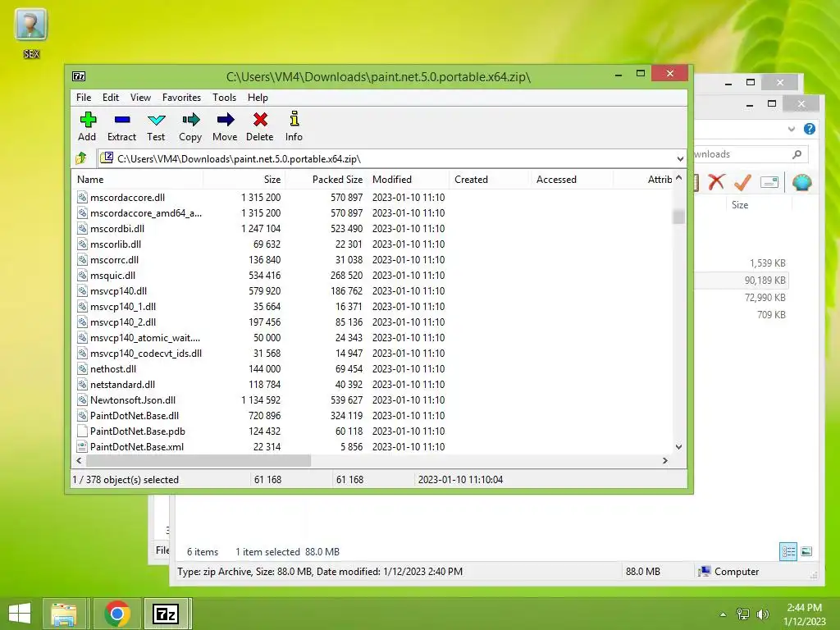840x630 pixels.
Task: Open Google Chrome from taskbar
Action: [x=117, y=614]
